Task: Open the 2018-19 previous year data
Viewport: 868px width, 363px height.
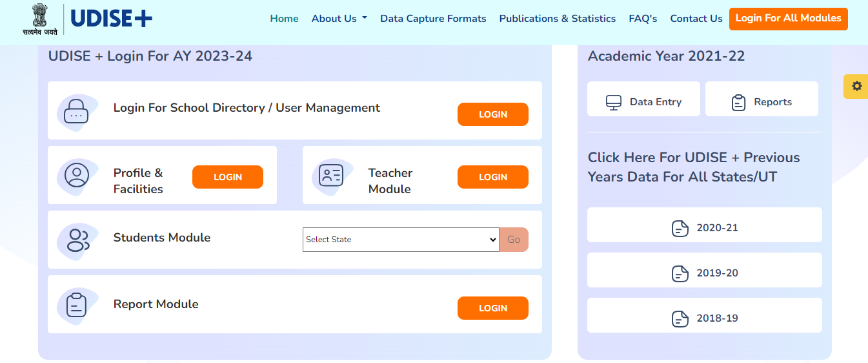Action: [x=705, y=318]
